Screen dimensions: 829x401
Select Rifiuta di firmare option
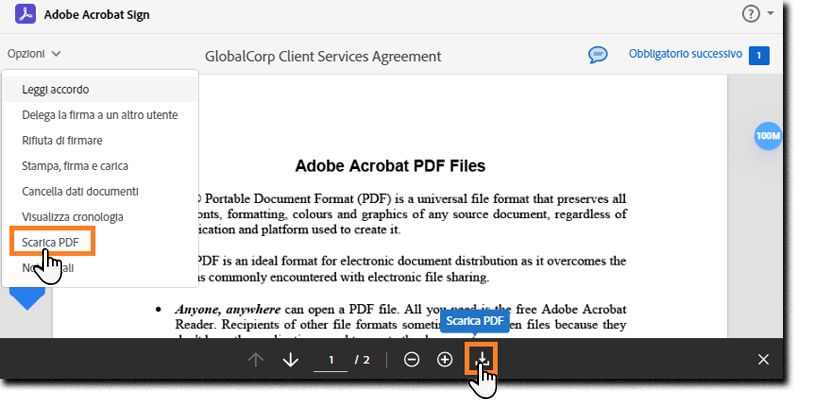click(x=100, y=140)
